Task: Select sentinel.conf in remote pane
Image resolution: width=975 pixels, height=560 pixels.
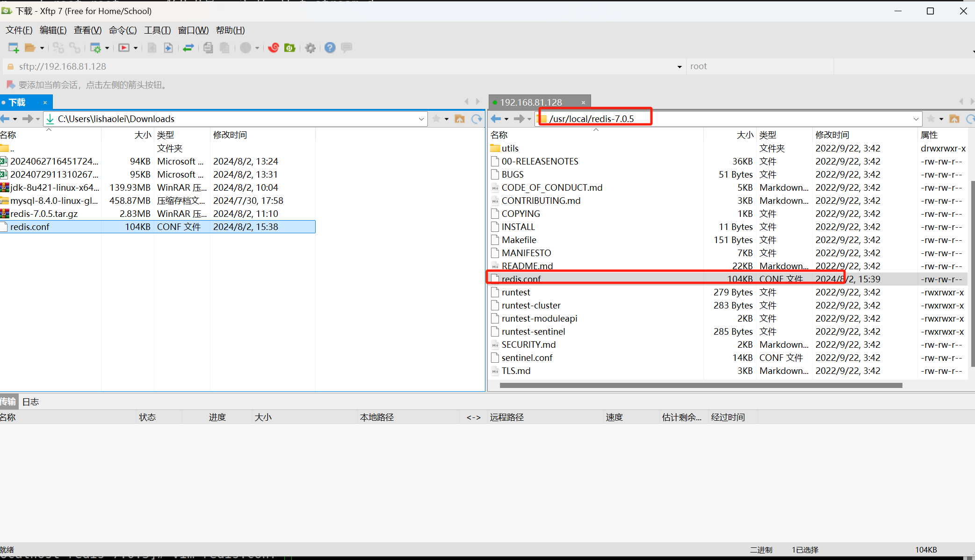Action: click(527, 358)
